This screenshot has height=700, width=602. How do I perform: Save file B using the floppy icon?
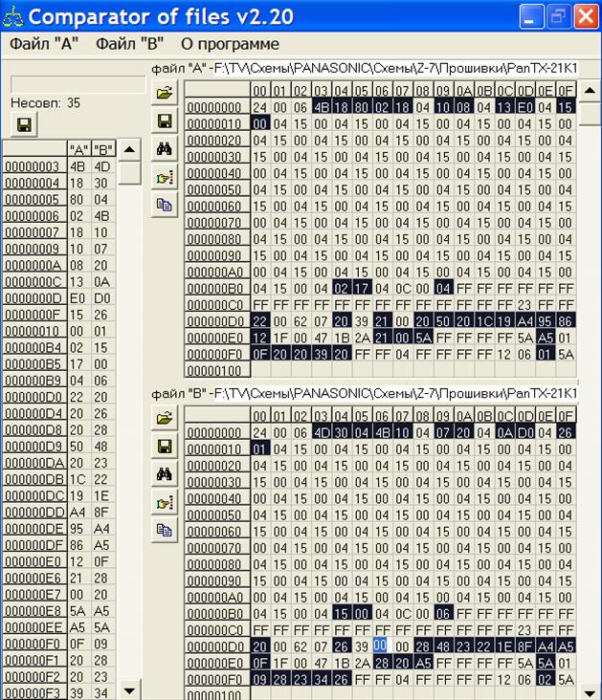(x=165, y=446)
